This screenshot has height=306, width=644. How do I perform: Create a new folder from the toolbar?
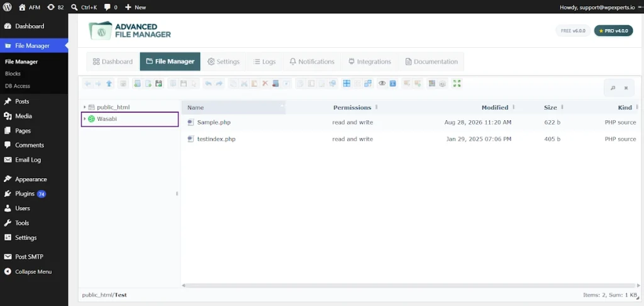click(x=137, y=84)
